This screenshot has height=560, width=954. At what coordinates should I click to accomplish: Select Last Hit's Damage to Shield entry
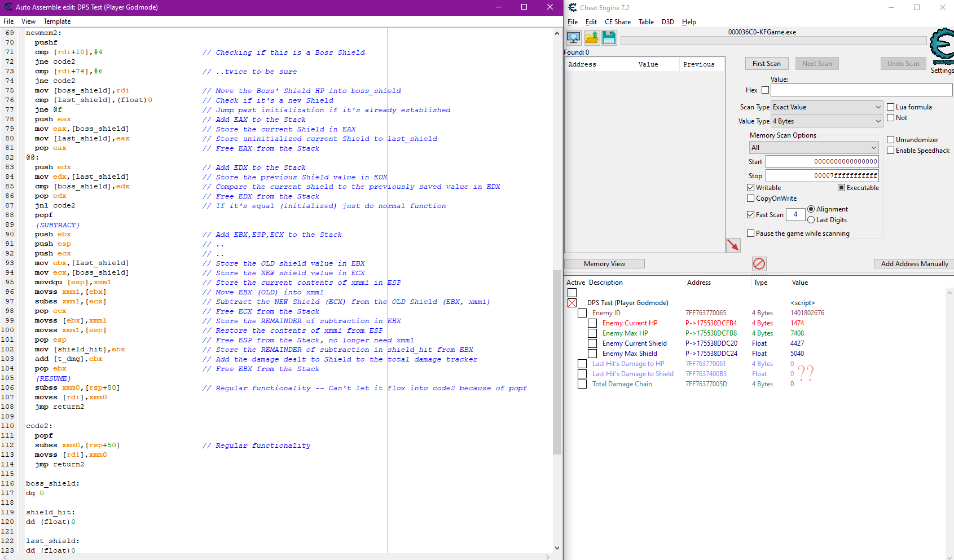pyautogui.click(x=632, y=374)
